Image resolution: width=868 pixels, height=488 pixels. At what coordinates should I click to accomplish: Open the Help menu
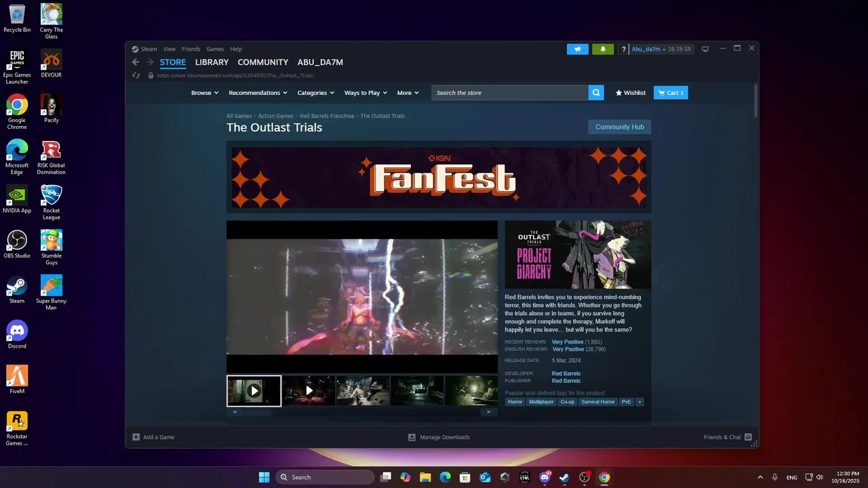pos(236,49)
